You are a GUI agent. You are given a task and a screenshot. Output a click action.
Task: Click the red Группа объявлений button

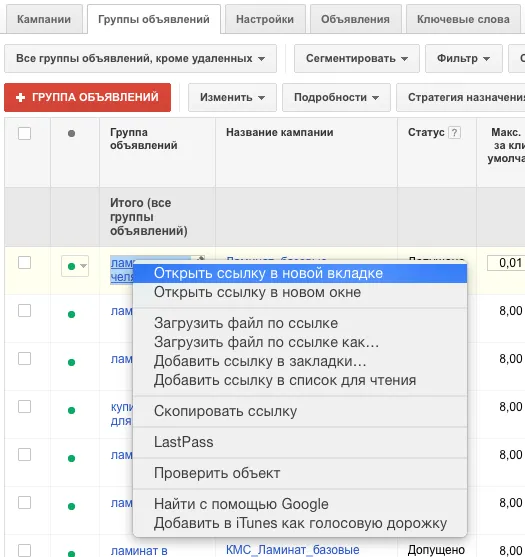coord(87,97)
